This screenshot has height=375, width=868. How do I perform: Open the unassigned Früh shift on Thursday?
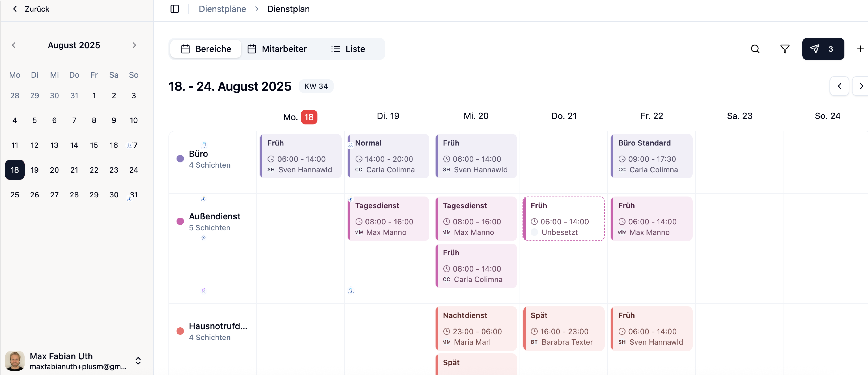tap(563, 219)
